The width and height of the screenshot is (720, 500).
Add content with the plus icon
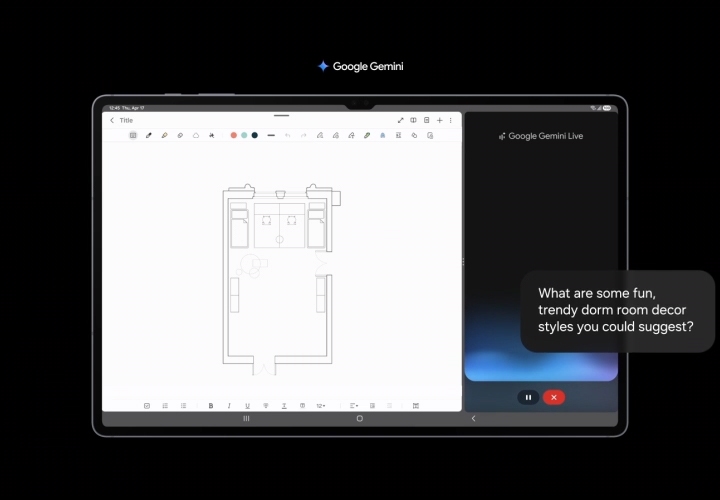tap(439, 120)
